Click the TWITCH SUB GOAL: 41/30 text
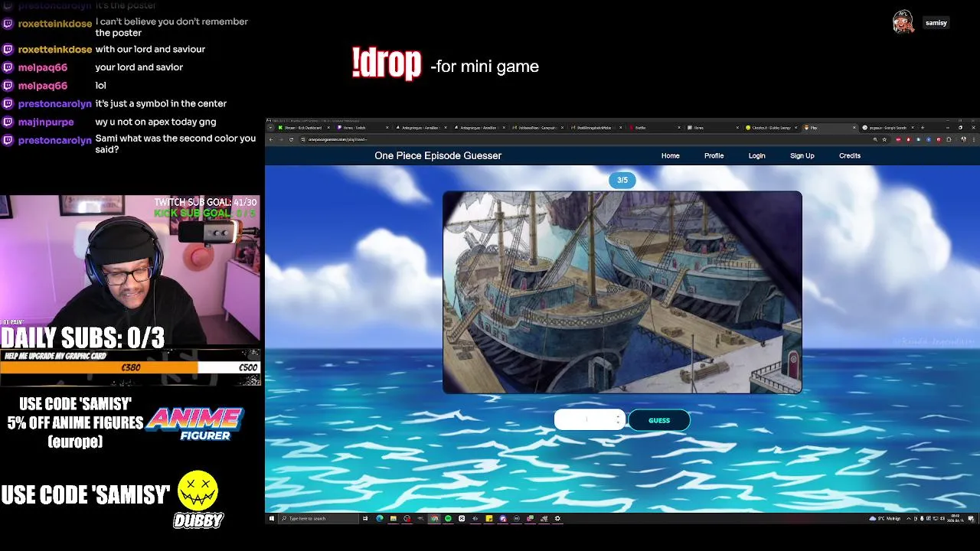Viewport: 980px width, 551px height. click(x=205, y=202)
